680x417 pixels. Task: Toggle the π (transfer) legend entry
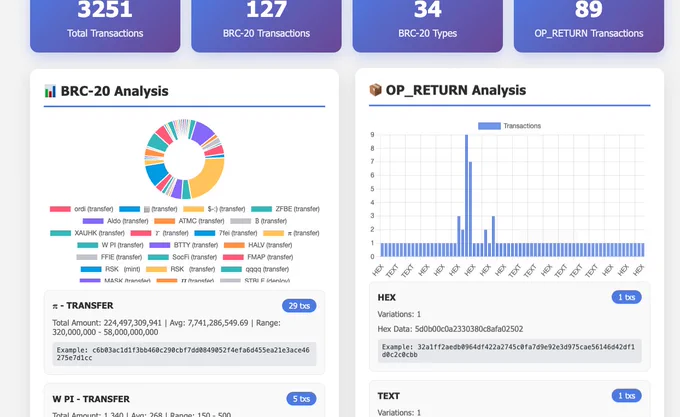(291, 233)
